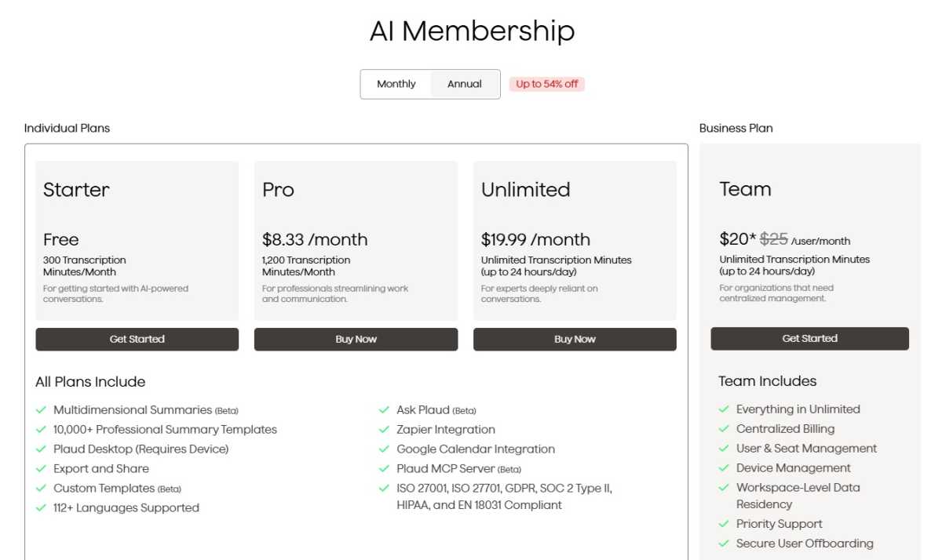Image resolution: width=942 pixels, height=560 pixels.
Task: Click 'Secure User Offboarding' feature text
Action: [x=805, y=543]
